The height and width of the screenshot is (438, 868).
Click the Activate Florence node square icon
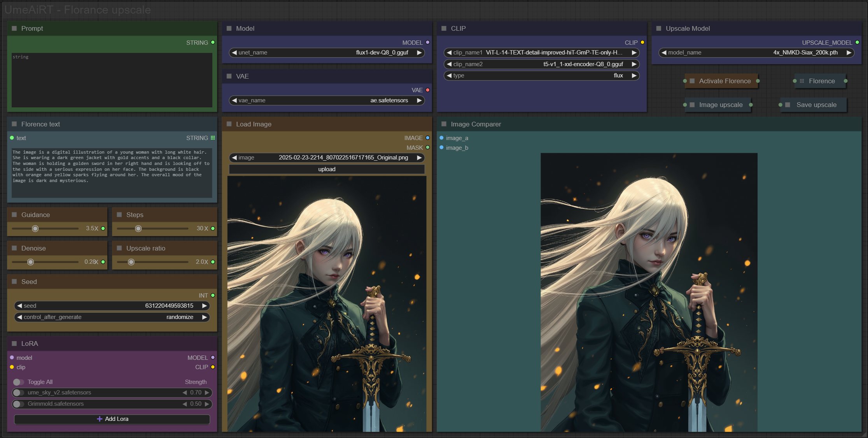coord(692,81)
